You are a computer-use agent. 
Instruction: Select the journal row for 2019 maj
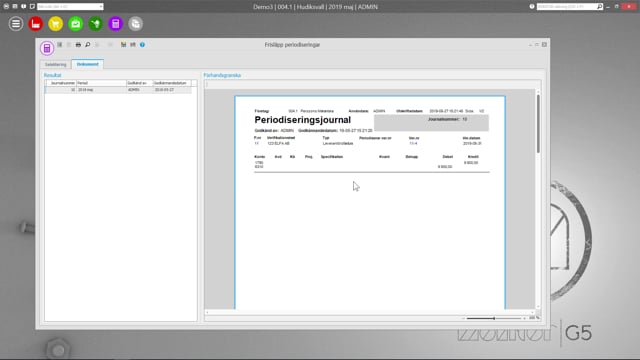point(118,90)
